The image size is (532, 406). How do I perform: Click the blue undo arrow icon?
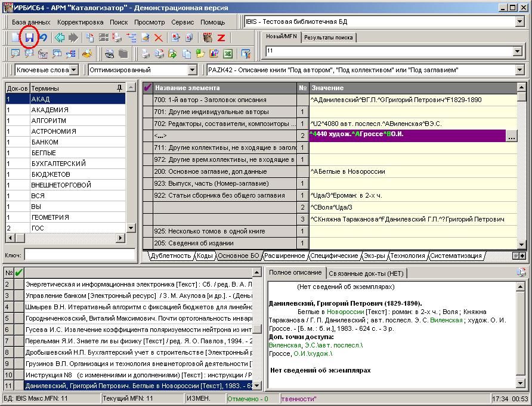43,38
